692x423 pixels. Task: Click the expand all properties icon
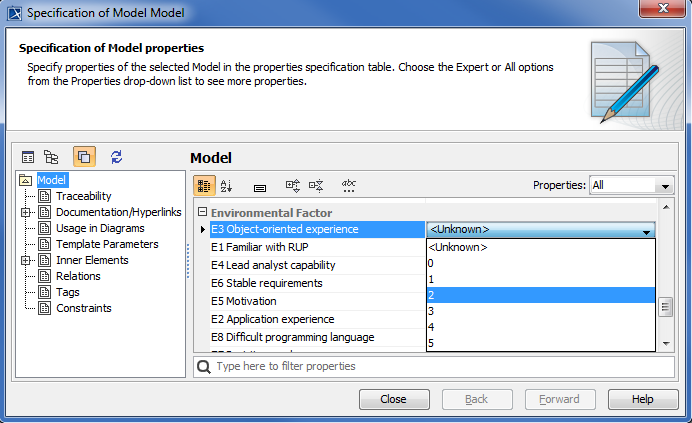(x=293, y=185)
